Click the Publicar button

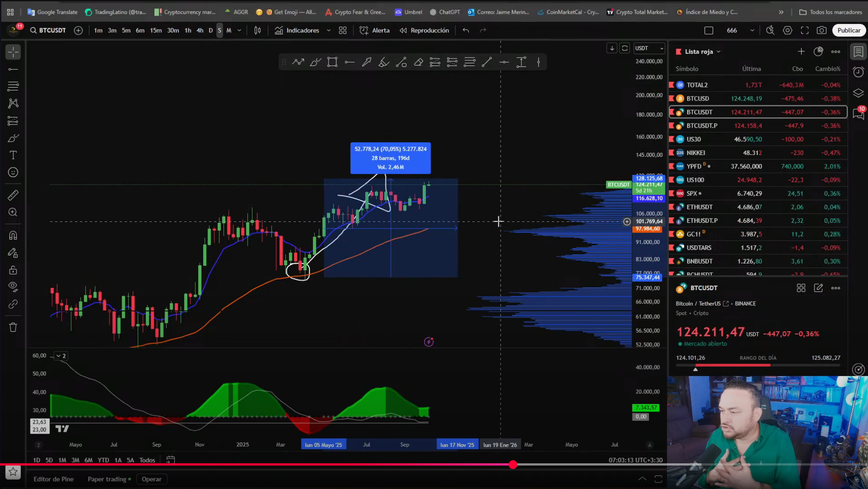point(849,30)
